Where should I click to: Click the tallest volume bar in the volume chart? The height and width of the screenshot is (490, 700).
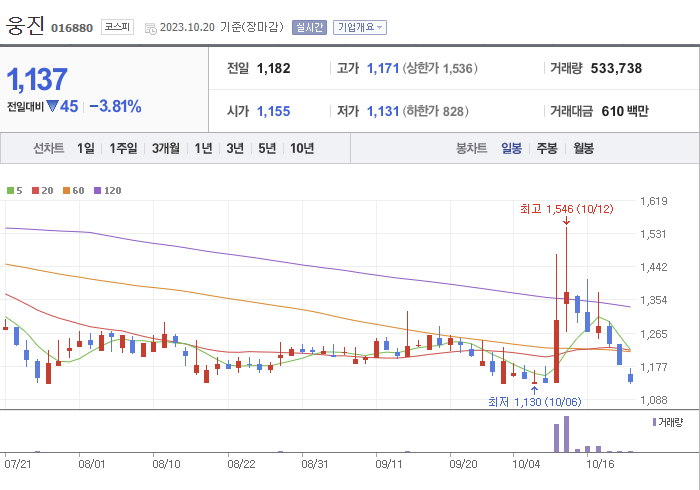click(567, 434)
